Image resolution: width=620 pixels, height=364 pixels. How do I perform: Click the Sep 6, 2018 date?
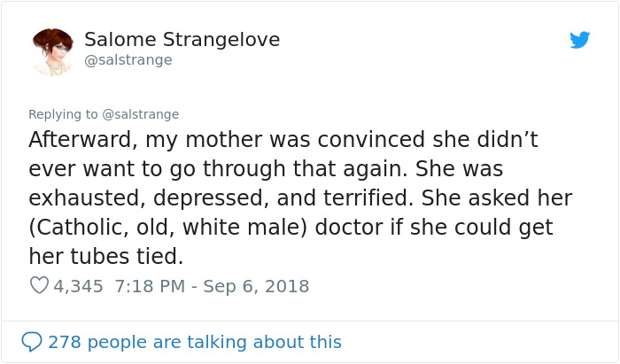point(259,286)
